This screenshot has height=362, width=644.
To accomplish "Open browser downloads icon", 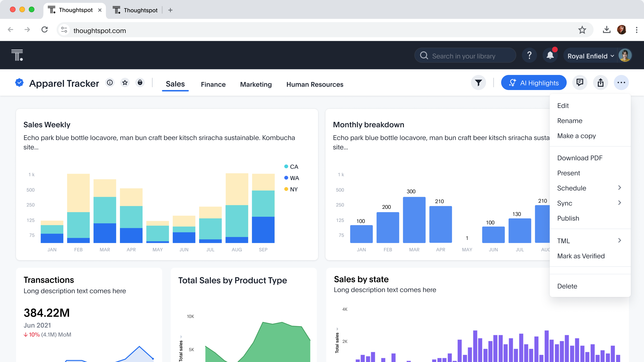I will (607, 30).
